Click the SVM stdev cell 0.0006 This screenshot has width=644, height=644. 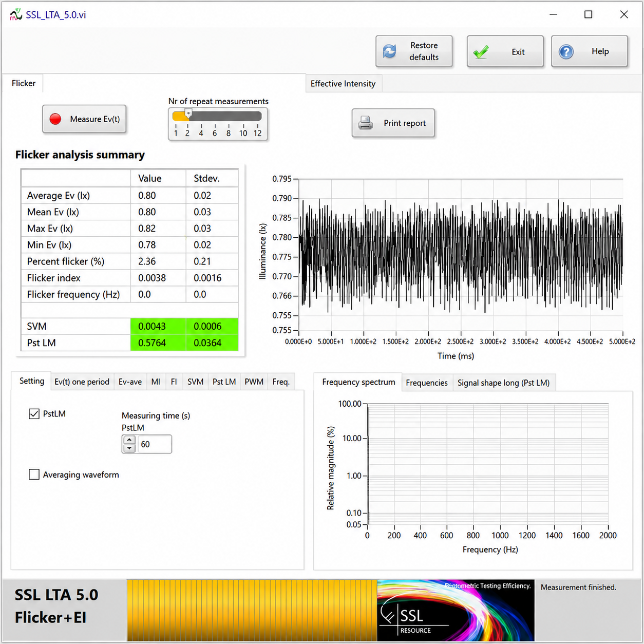pos(212,327)
